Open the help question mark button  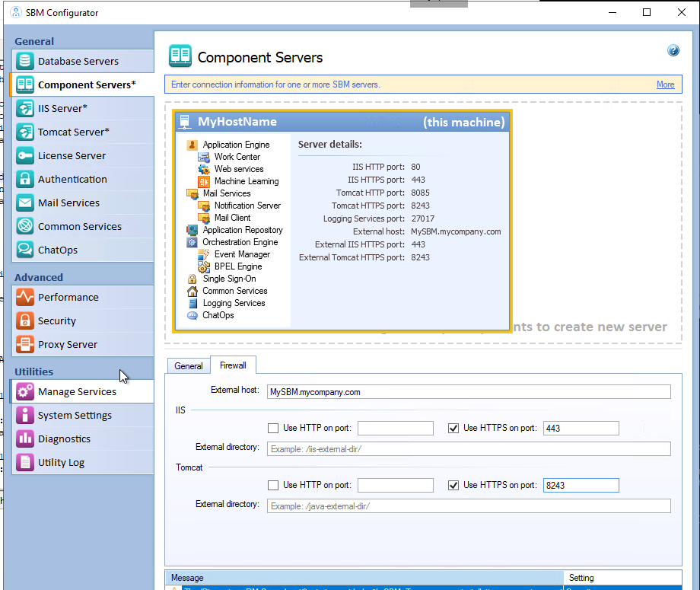[x=673, y=50]
